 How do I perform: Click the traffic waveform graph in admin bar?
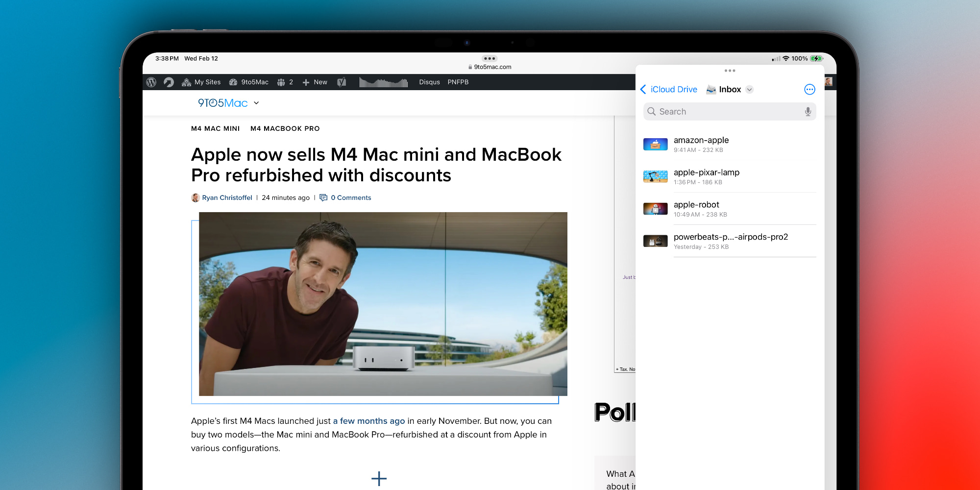pos(384,82)
